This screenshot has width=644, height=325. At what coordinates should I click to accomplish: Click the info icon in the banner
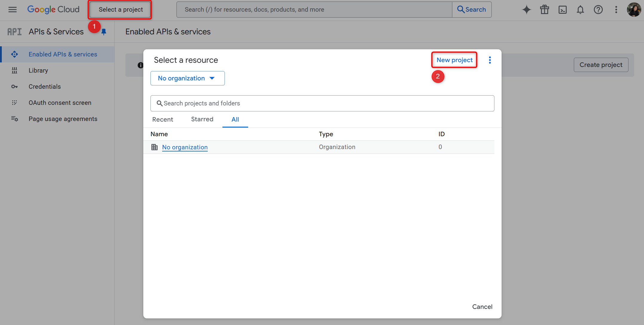(140, 65)
